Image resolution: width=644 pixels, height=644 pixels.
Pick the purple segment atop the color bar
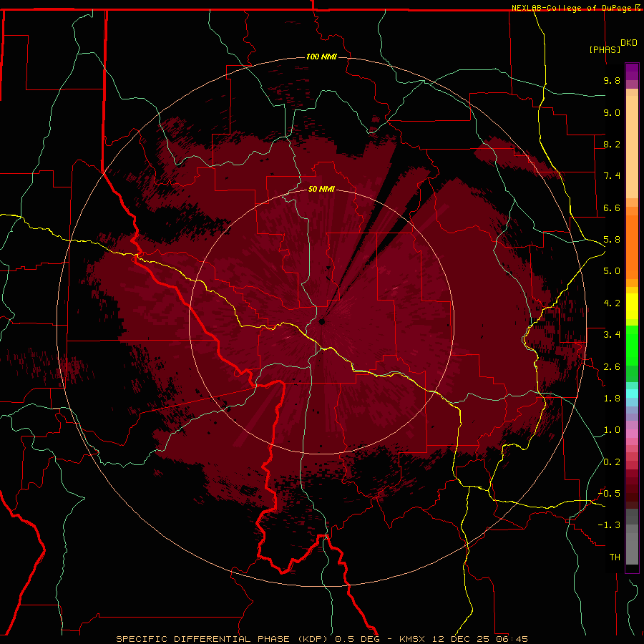pos(632,72)
